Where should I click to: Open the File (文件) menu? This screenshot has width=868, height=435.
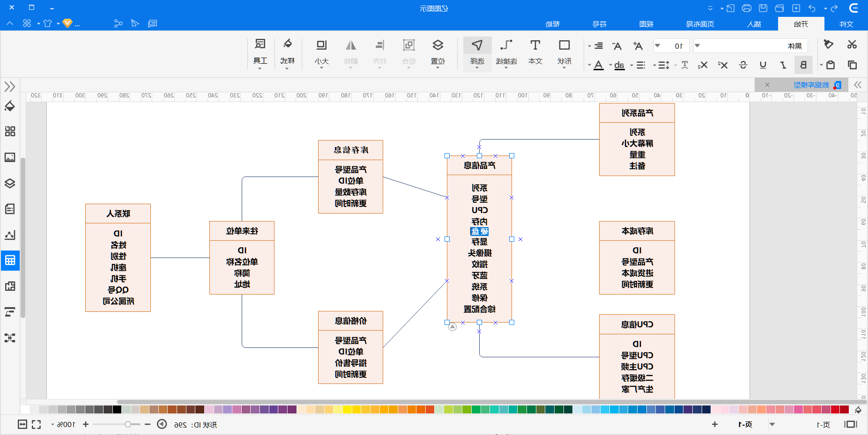click(x=846, y=24)
